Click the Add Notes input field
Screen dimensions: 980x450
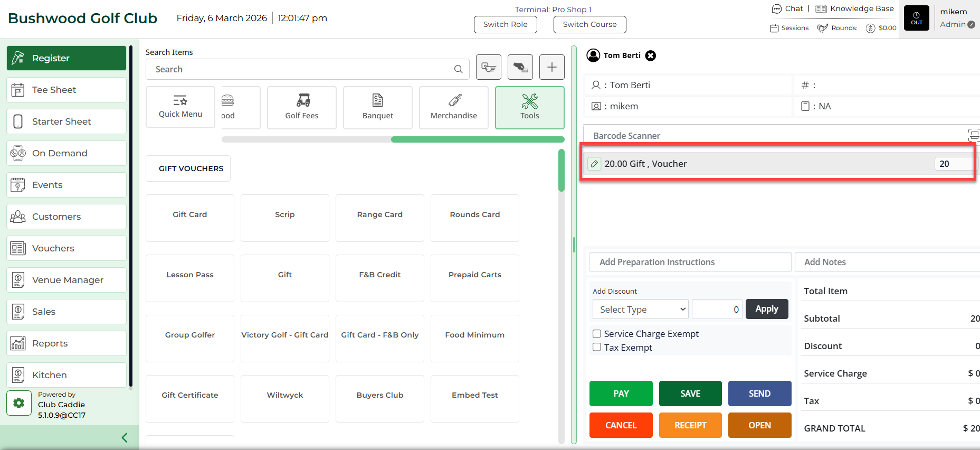[x=887, y=262]
